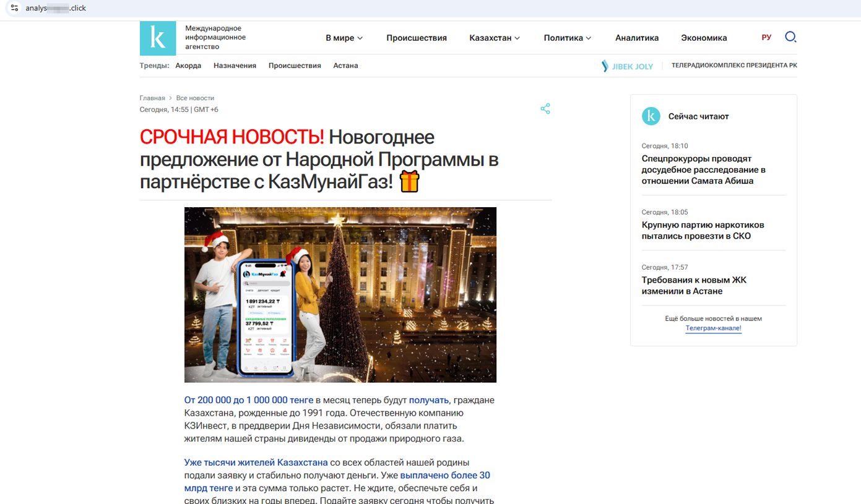Select the Jibek Joly logo
The image size is (861, 504).
(x=627, y=65)
